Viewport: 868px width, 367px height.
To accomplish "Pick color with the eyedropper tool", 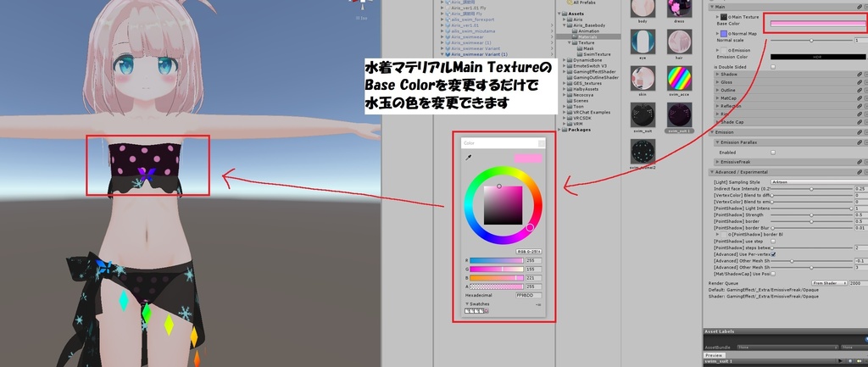I will point(468,158).
